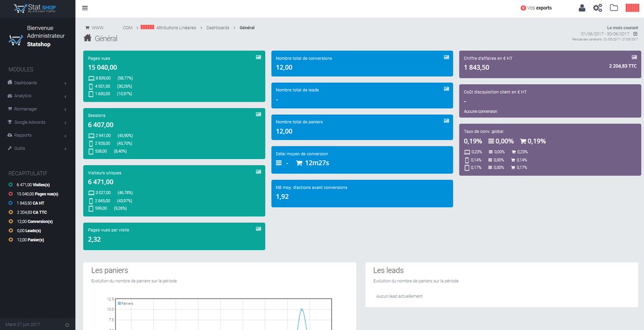Toggle the sidebar with the hamburger icon
The width and height of the screenshot is (644, 330).
coord(85,8)
